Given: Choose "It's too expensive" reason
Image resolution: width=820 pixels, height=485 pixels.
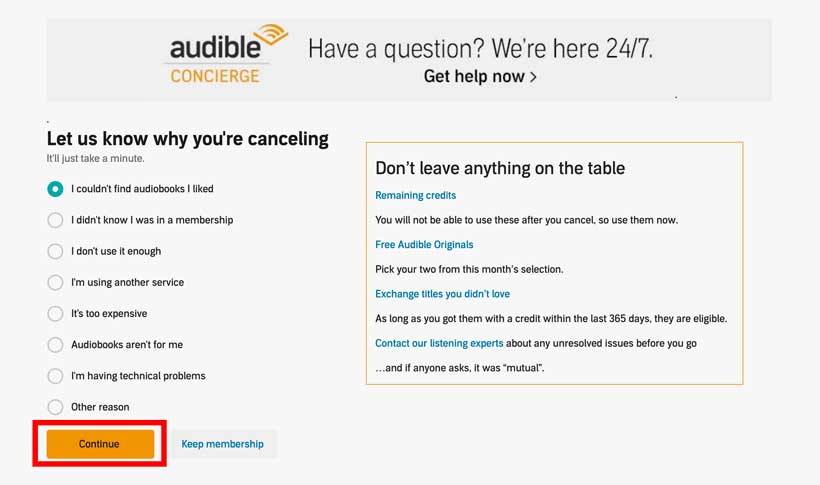Looking at the screenshot, I should coord(55,313).
